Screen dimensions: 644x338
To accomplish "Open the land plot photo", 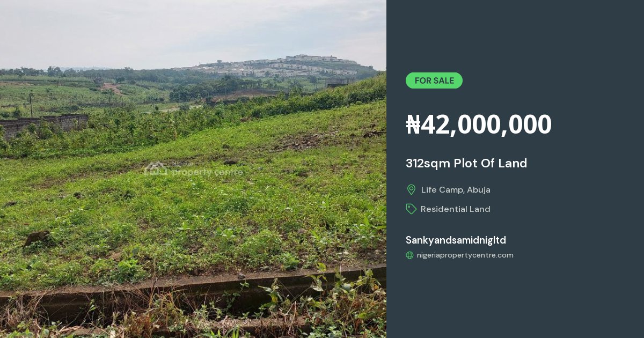I will pos(193,169).
